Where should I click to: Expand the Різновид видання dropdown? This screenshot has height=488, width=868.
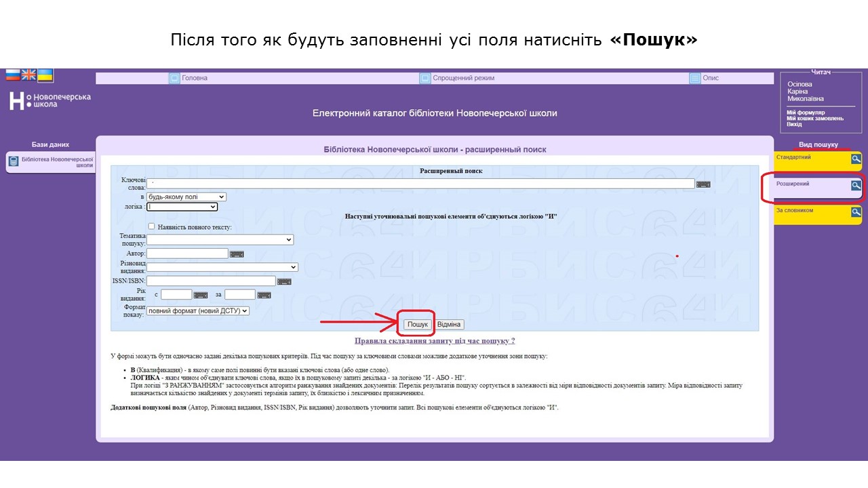pyautogui.click(x=222, y=267)
